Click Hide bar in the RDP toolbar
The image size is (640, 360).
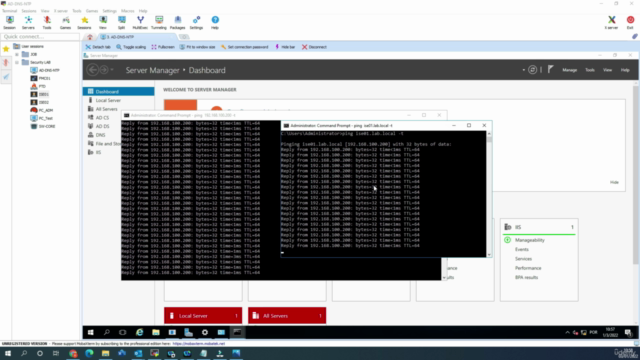coord(285,47)
